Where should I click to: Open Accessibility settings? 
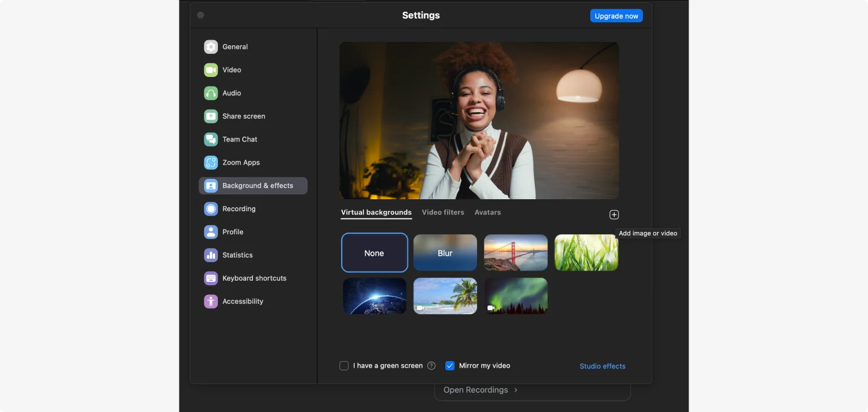point(210,301)
